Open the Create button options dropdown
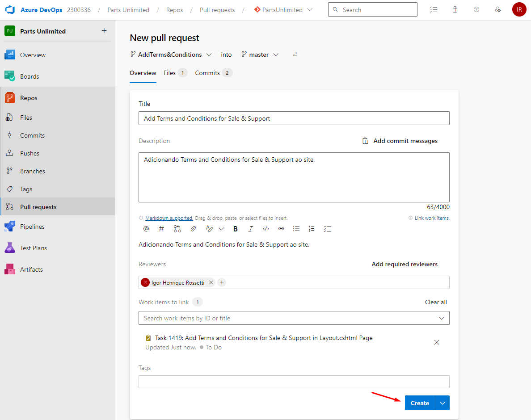 tap(442, 403)
